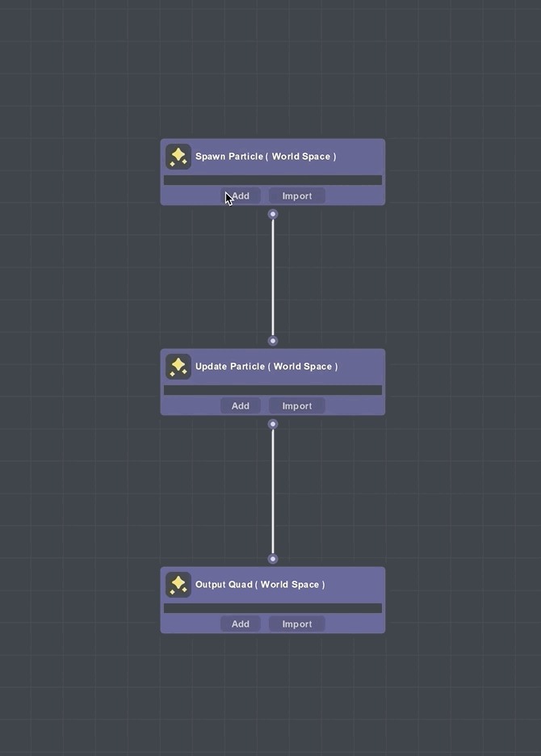Click the empty block list in Output Quad
This screenshot has width=541, height=756.
click(x=273, y=608)
